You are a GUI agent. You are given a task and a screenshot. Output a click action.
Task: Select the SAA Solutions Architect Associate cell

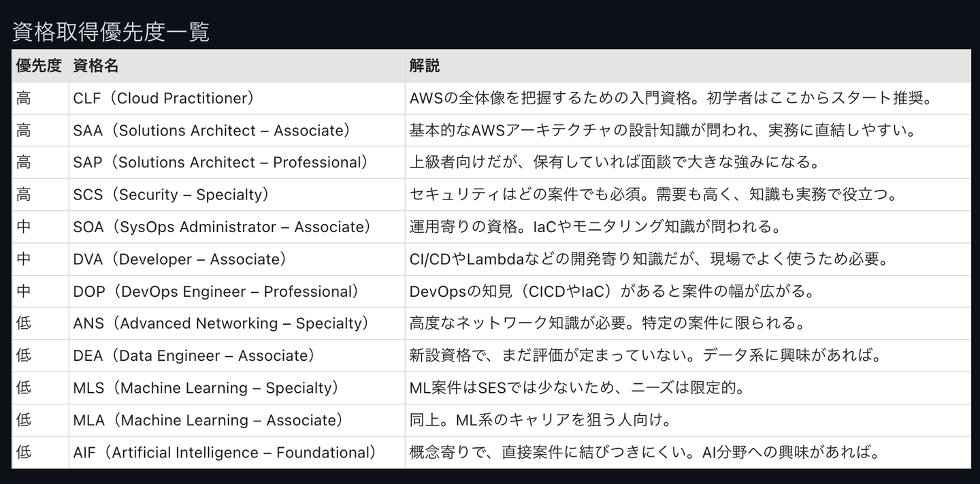point(212,130)
